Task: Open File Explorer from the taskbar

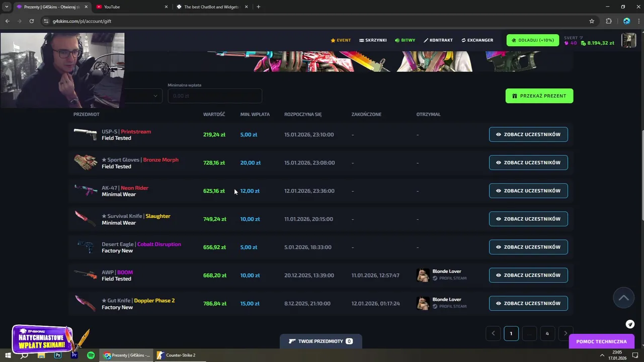Action: point(41,355)
